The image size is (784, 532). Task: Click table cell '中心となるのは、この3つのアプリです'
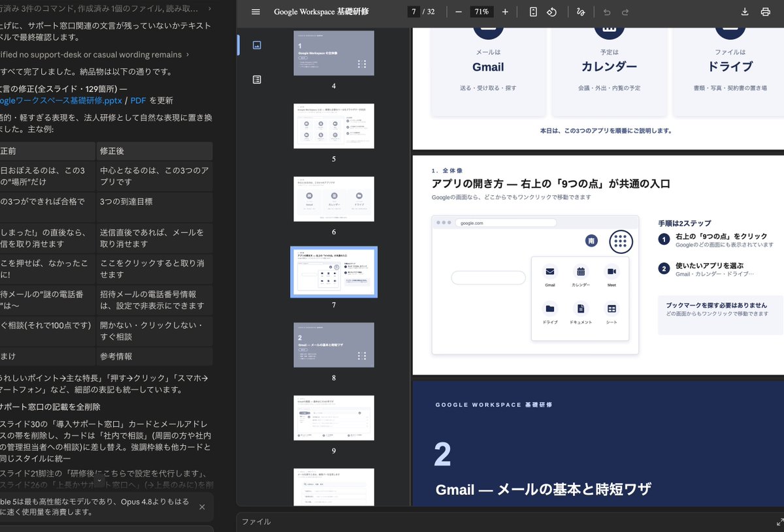click(154, 176)
